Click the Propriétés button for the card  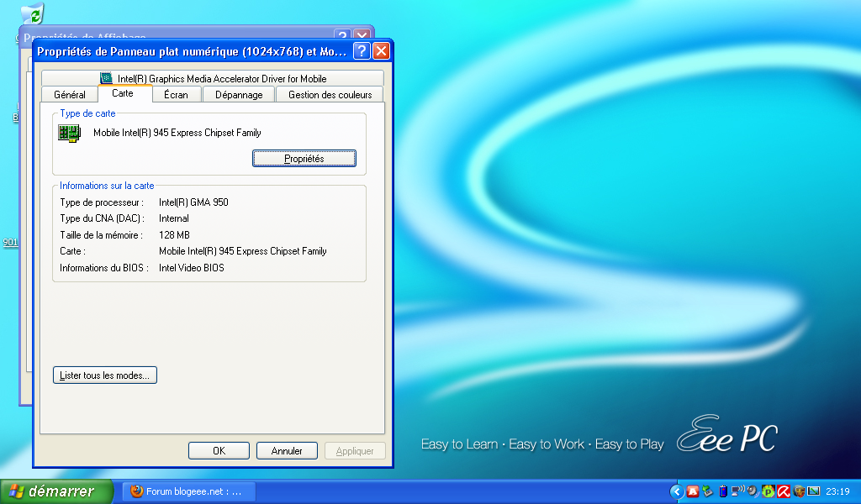coord(304,158)
